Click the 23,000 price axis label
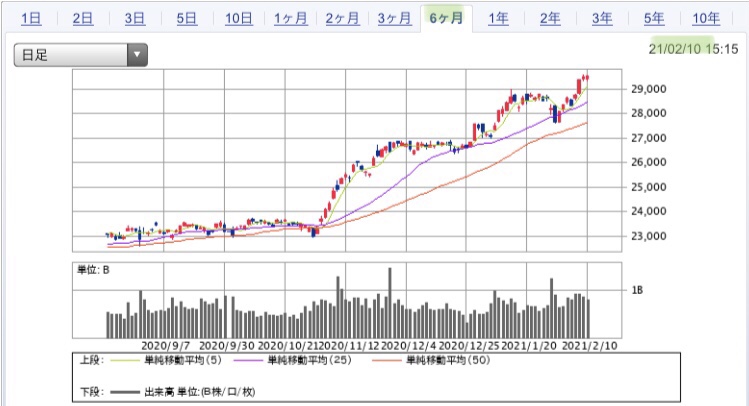This screenshot has width=749, height=406. click(x=648, y=235)
